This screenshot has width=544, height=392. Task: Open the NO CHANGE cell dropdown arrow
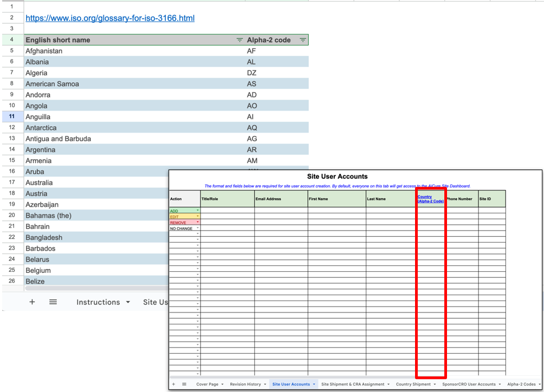pos(197,228)
